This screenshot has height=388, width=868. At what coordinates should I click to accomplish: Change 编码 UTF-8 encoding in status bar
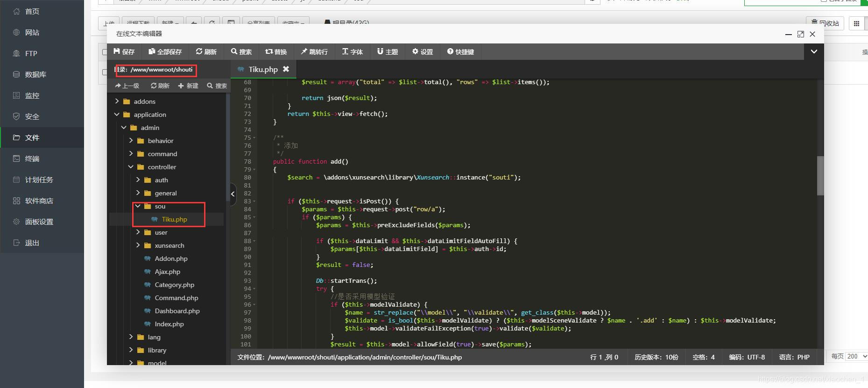coord(747,357)
